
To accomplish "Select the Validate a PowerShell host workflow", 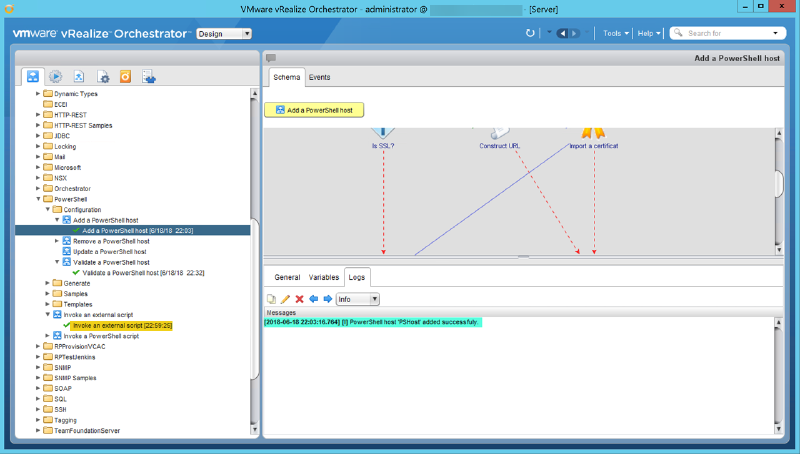I will (x=111, y=262).
